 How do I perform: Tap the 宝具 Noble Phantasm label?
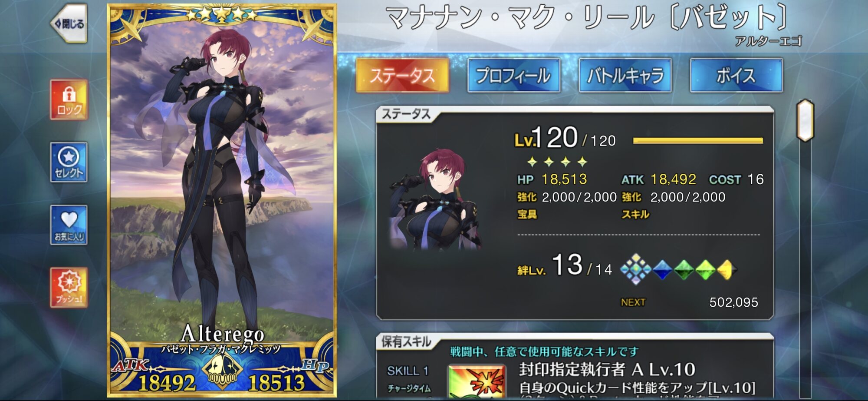pyautogui.click(x=527, y=214)
